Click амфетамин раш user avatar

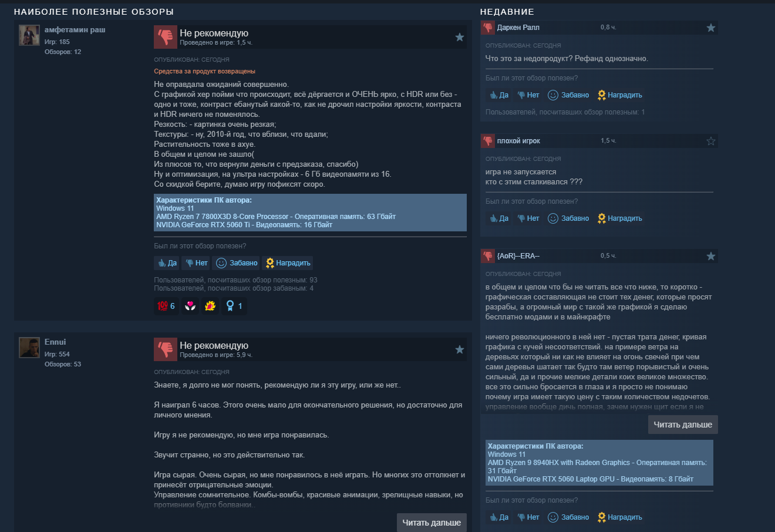[29, 35]
